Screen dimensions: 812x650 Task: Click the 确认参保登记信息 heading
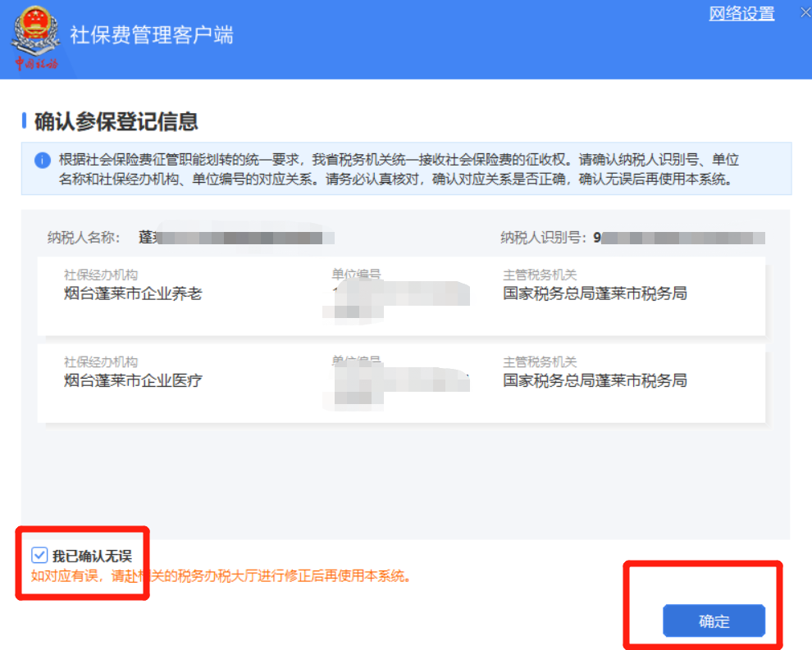pyautogui.click(x=116, y=121)
